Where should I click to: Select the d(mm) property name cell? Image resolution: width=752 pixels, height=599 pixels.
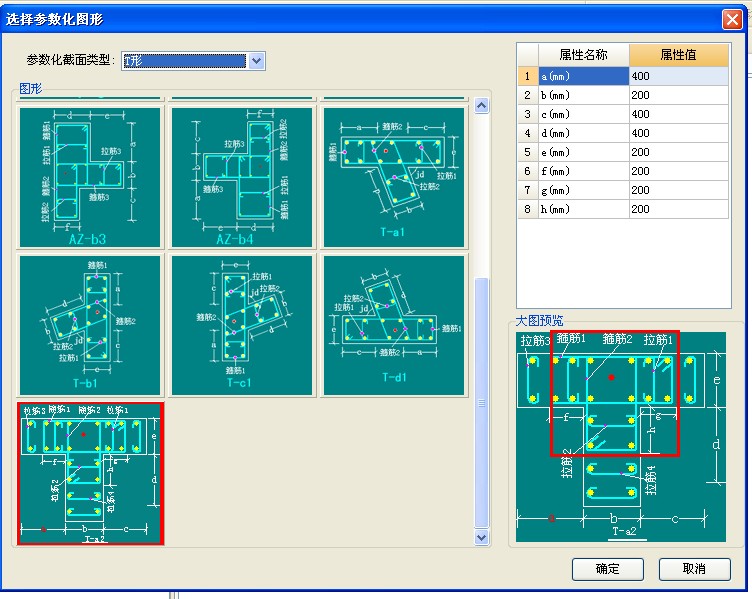[584, 133]
